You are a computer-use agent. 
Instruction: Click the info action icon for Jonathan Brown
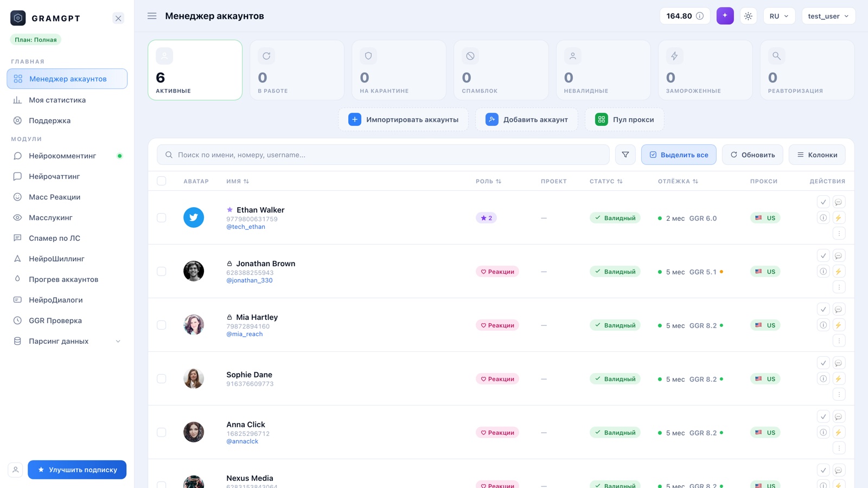824,272
